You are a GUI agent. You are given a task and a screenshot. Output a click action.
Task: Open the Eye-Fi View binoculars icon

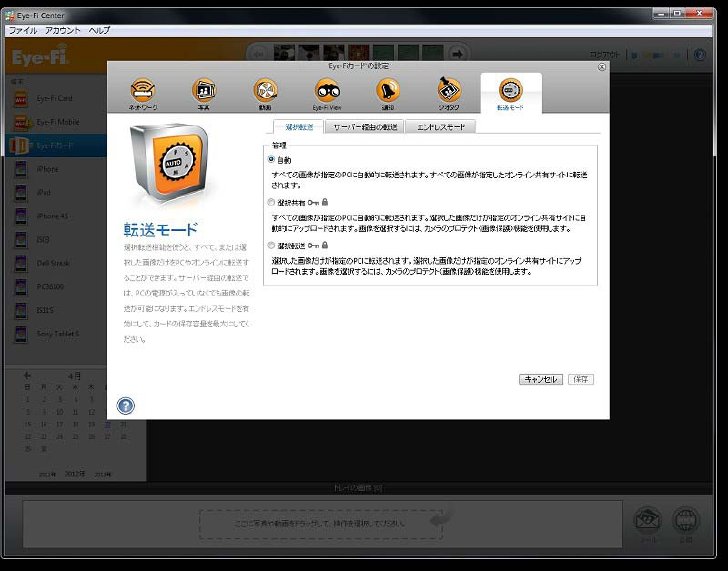(327, 93)
